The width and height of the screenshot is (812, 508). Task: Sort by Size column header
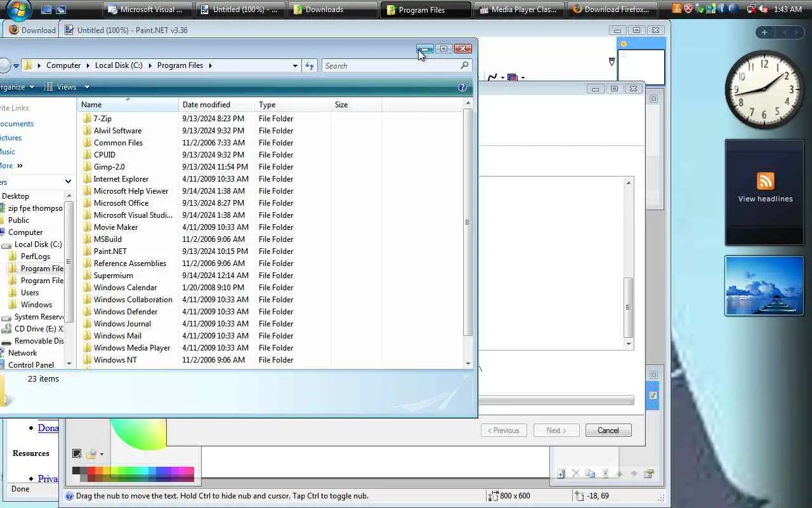click(x=356, y=105)
